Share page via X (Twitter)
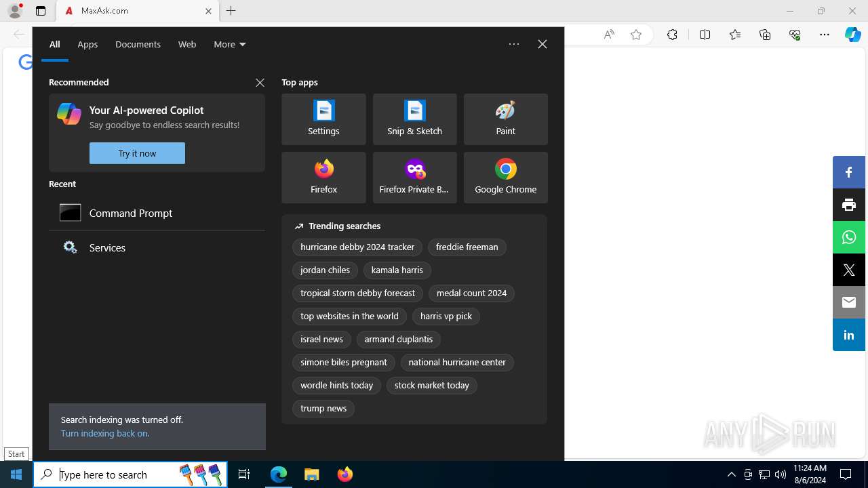Image resolution: width=868 pixels, height=488 pixels. click(849, 270)
